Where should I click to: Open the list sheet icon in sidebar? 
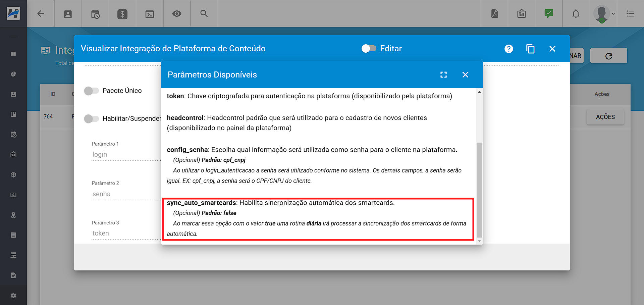(x=13, y=235)
